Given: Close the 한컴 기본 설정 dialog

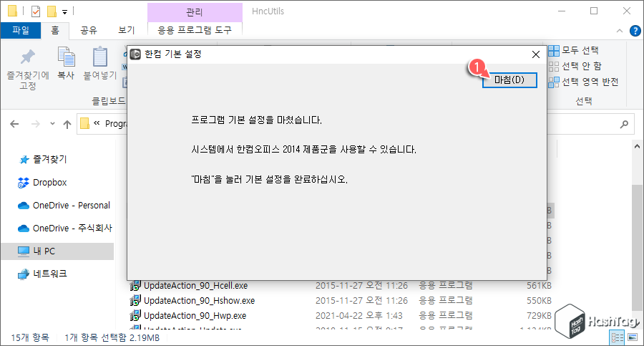Looking at the screenshot, I should 535,54.
